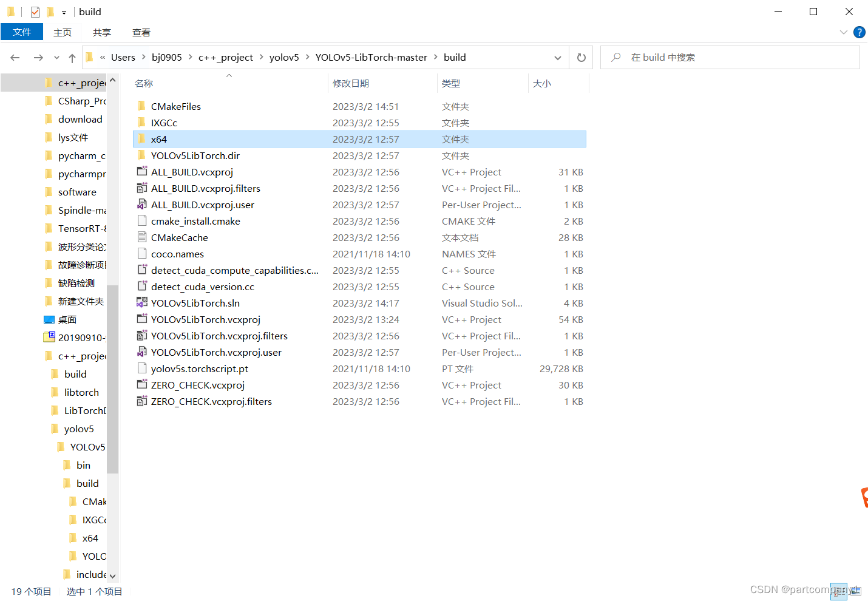The height and width of the screenshot is (601, 868).
Task: Click chevron after c++_project in address bar
Action: pos(262,57)
